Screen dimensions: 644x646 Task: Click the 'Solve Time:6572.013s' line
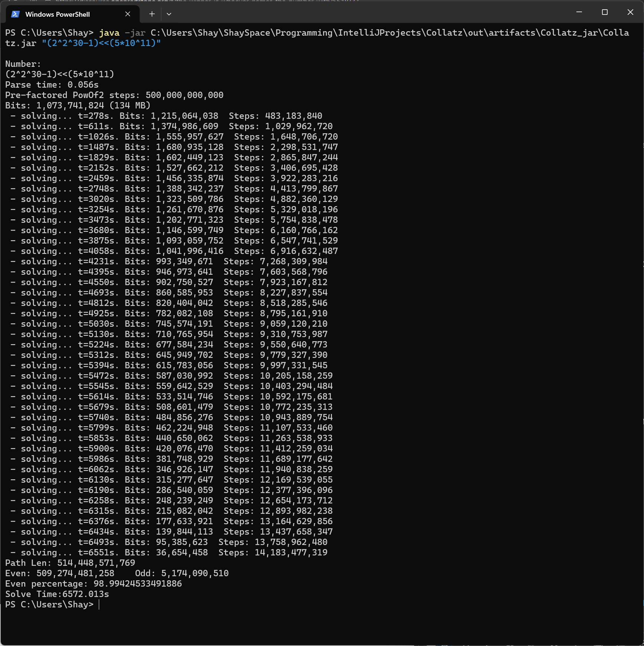[x=57, y=594]
